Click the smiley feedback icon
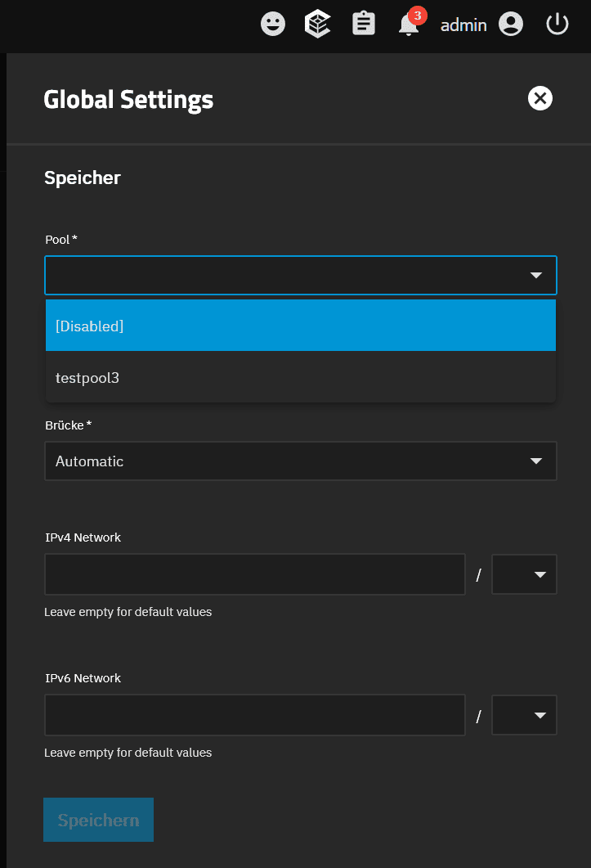Screen dimensions: 591x868 pos(273,25)
